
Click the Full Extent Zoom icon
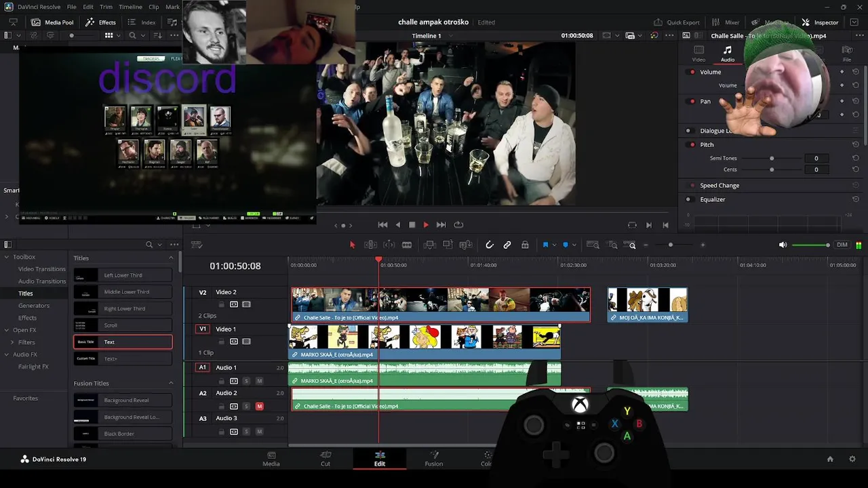tap(593, 245)
